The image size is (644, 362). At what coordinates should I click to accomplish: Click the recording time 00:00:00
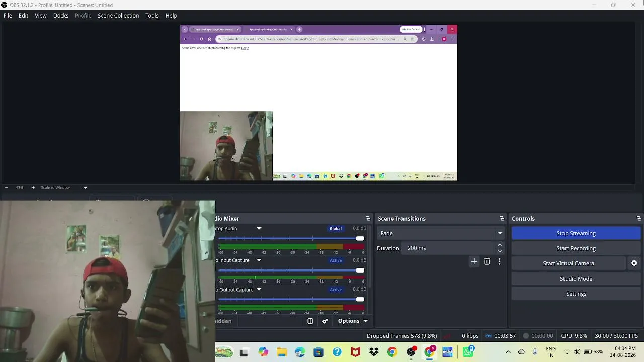pyautogui.click(x=542, y=336)
